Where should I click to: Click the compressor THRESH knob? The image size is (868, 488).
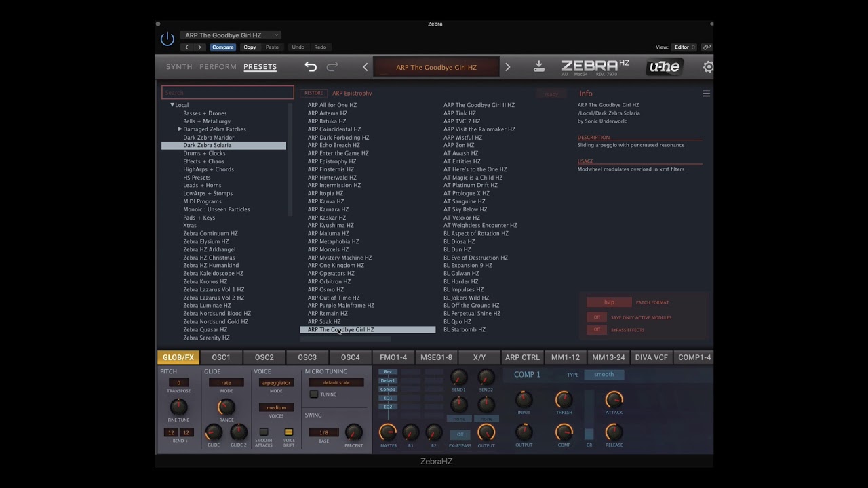(564, 399)
